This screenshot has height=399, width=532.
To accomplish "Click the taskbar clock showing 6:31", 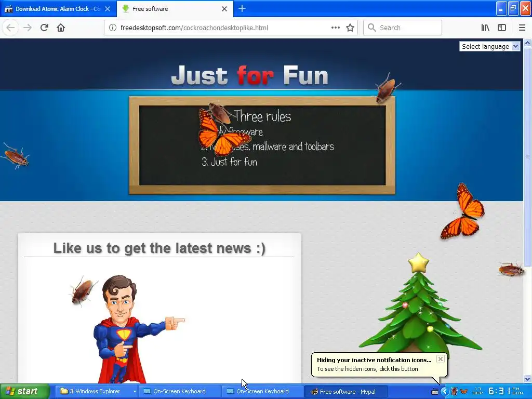I will pos(500,391).
